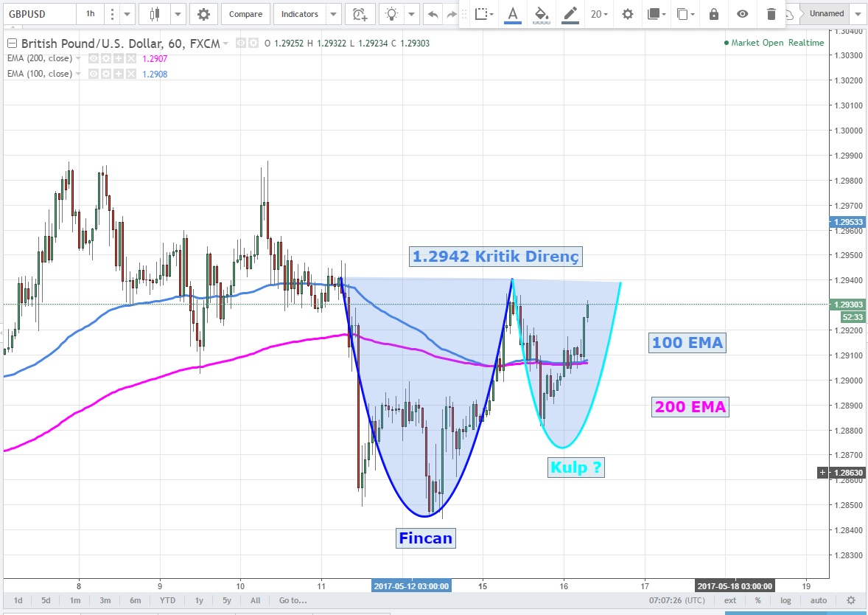Create an alert with alarm clock icon
868x615 pixels.
(x=359, y=14)
